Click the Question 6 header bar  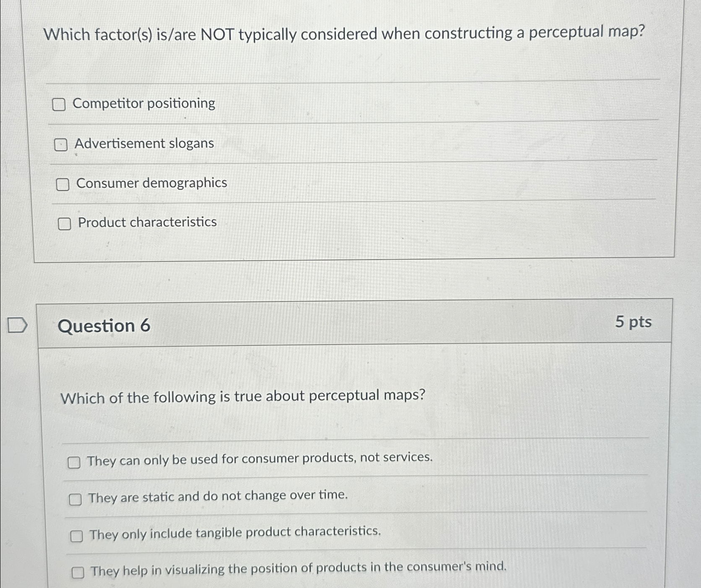pos(336,325)
